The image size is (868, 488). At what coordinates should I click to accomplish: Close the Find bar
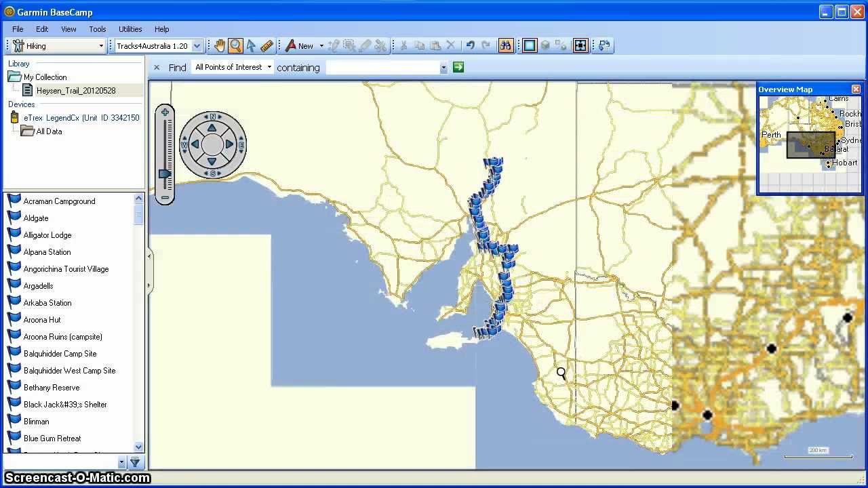[x=157, y=68]
